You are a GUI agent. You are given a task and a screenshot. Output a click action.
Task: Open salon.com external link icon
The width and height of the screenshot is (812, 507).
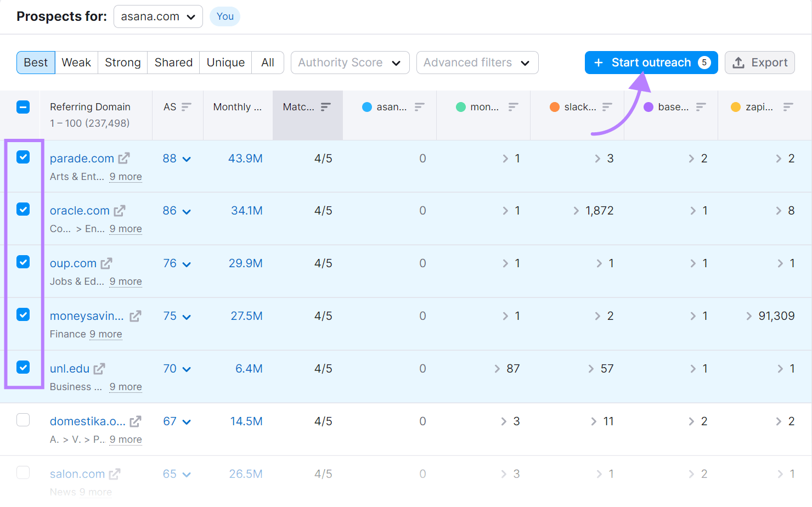pyautogui.click(x=115, y=474)
